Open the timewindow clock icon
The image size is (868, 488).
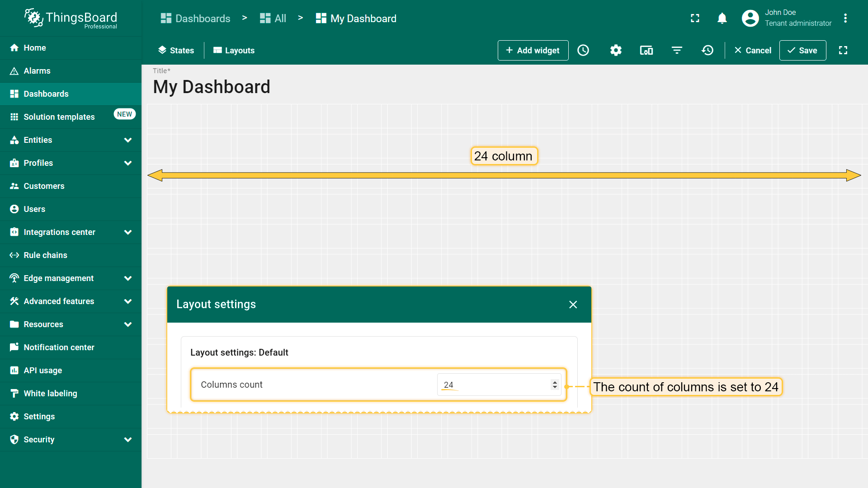click(x=583, y=50)
